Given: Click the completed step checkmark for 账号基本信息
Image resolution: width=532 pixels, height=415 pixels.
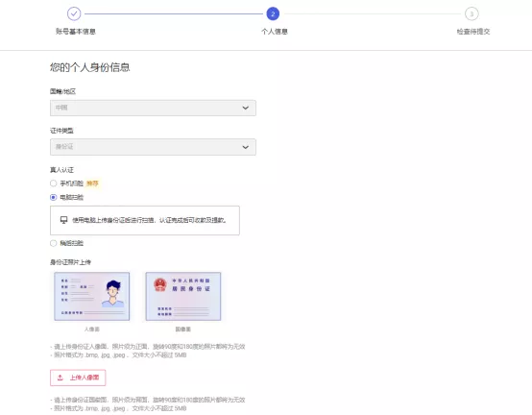Looking at the screenshot, I should (x=74, y=13).
